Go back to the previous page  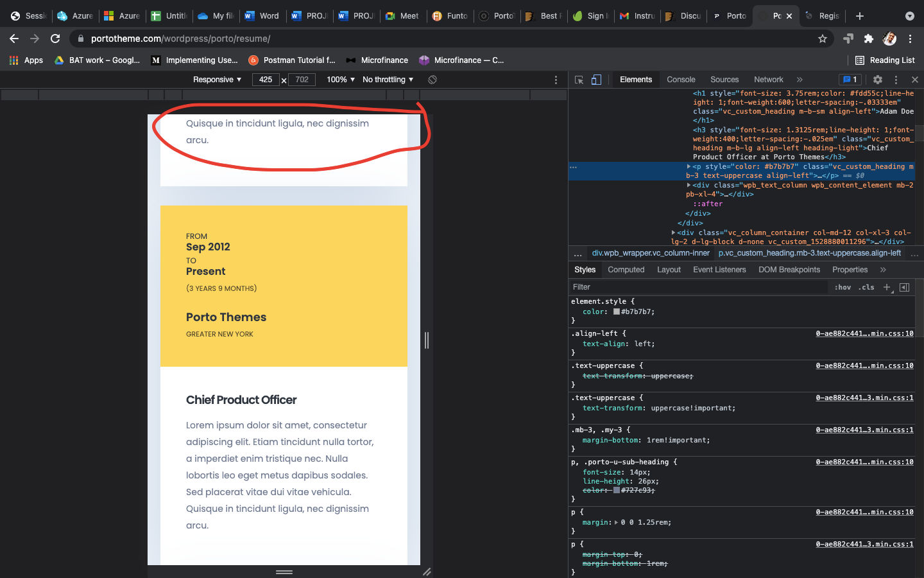[14, 39]
